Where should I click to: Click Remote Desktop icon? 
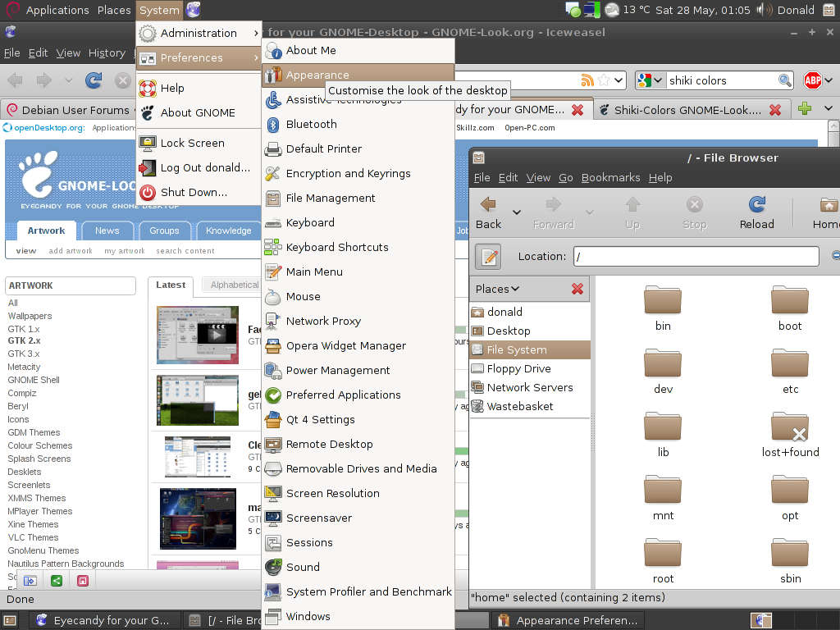[x=273, y=445]
